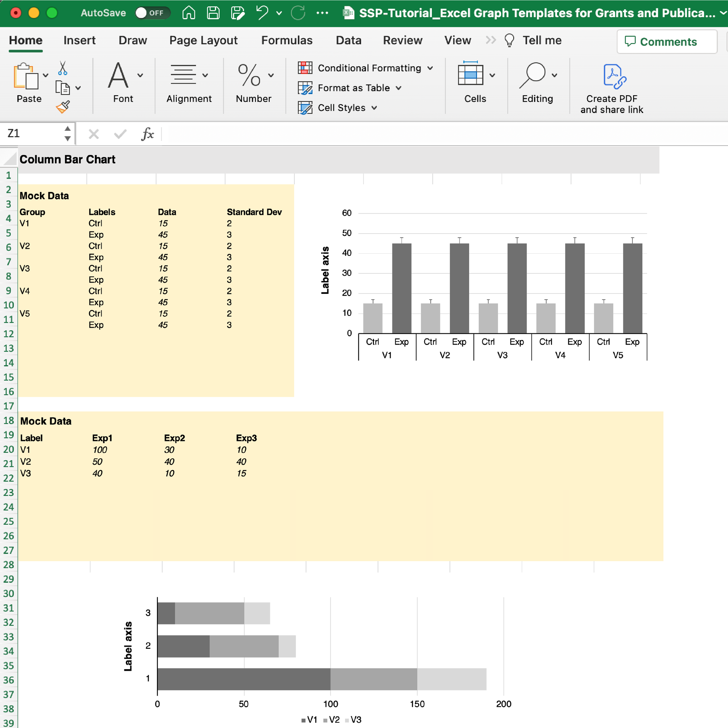Click the Cut scissors icon

tap(63, 69)
